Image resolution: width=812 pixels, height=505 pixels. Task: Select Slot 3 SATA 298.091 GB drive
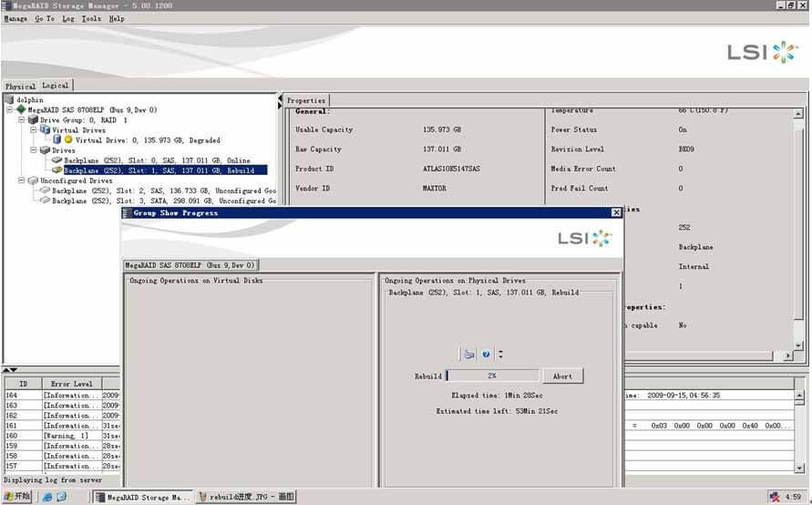tap(164, 201)
